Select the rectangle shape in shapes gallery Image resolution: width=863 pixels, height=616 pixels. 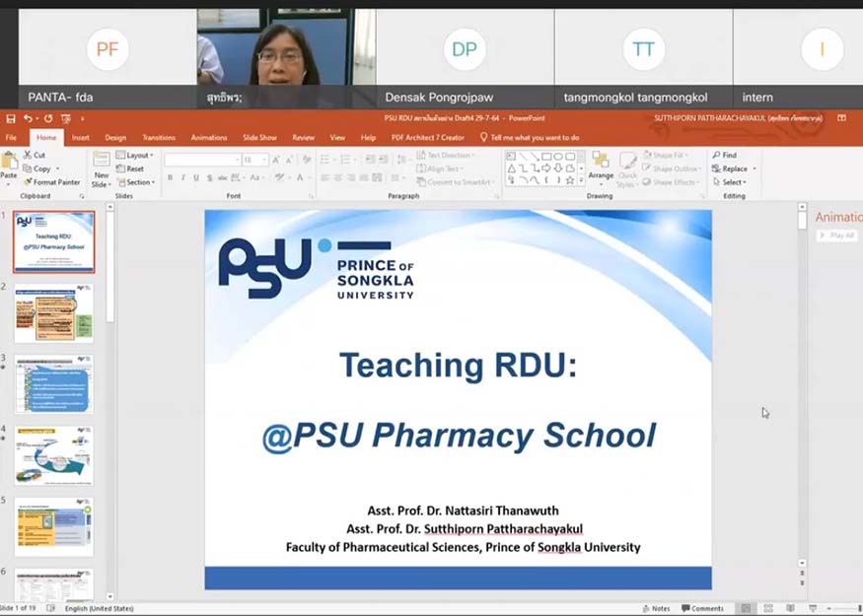coord(546,157)
